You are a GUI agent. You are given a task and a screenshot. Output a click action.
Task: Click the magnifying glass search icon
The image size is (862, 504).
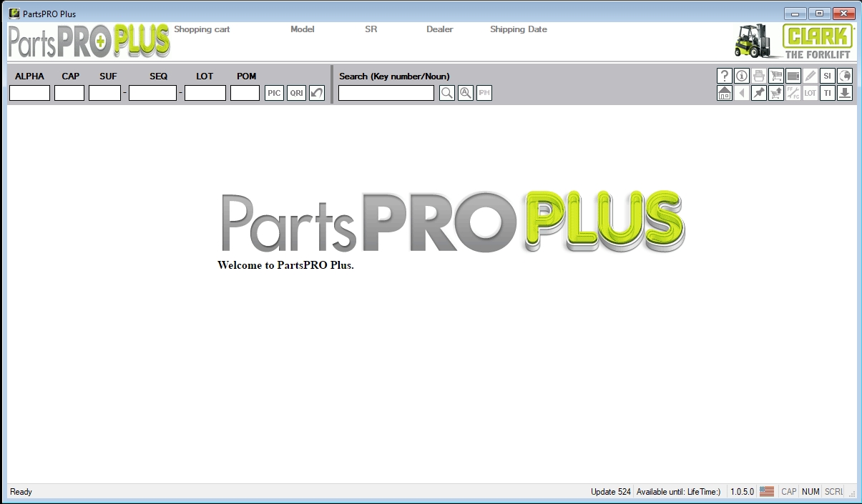click(446, 93)
